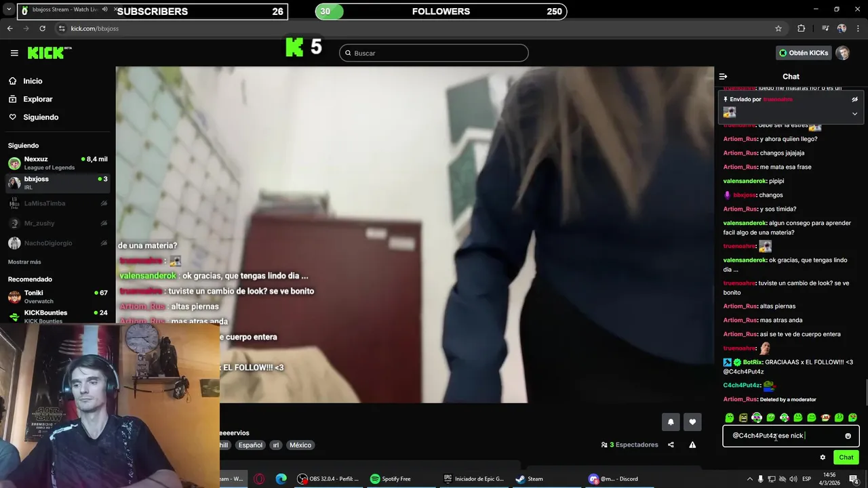Click 3 Espectadores viewer count

629,445
